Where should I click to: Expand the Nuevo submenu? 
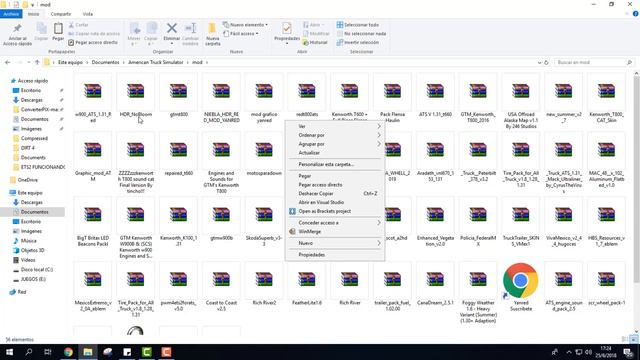(x=335, y=243)
